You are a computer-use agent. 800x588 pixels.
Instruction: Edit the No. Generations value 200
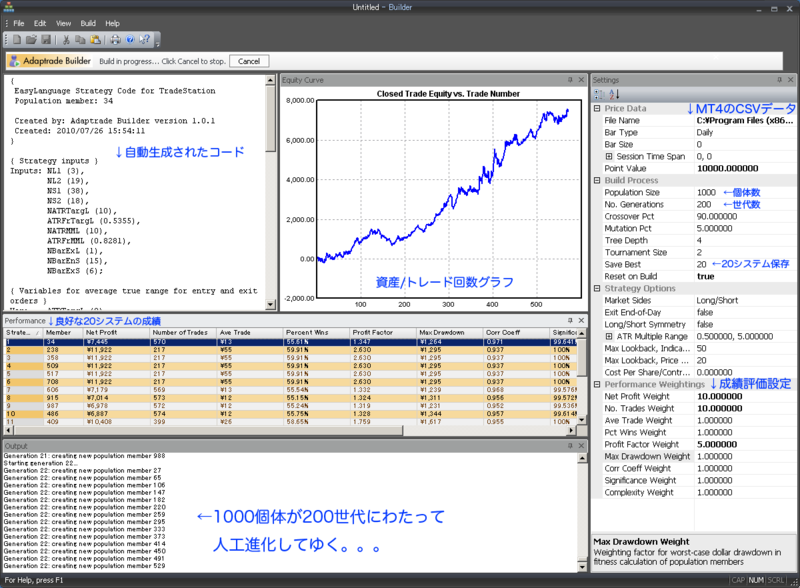pos(704,204)
